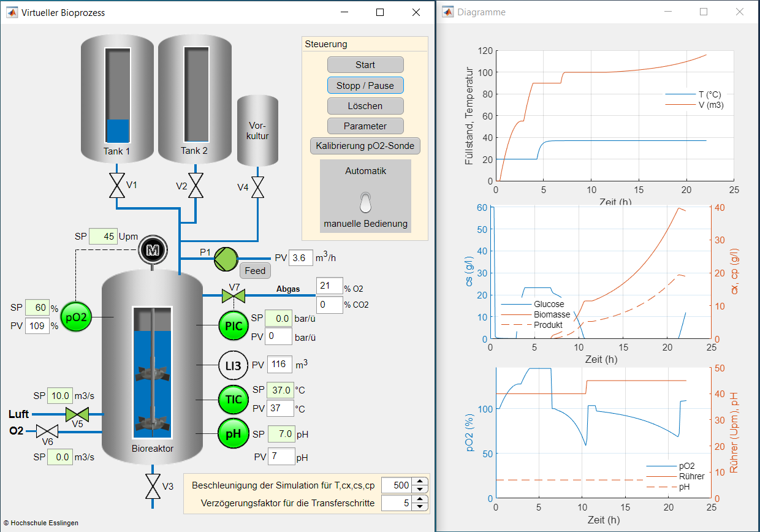Click the green V5 air valve
The height and width of the screenshot is (532, 760).
pyautogui.click(x=78, y=414)
